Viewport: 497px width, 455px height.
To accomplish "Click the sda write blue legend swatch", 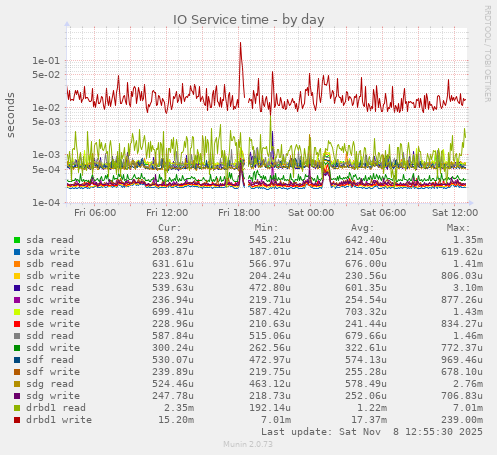I will tap(17, 252).
